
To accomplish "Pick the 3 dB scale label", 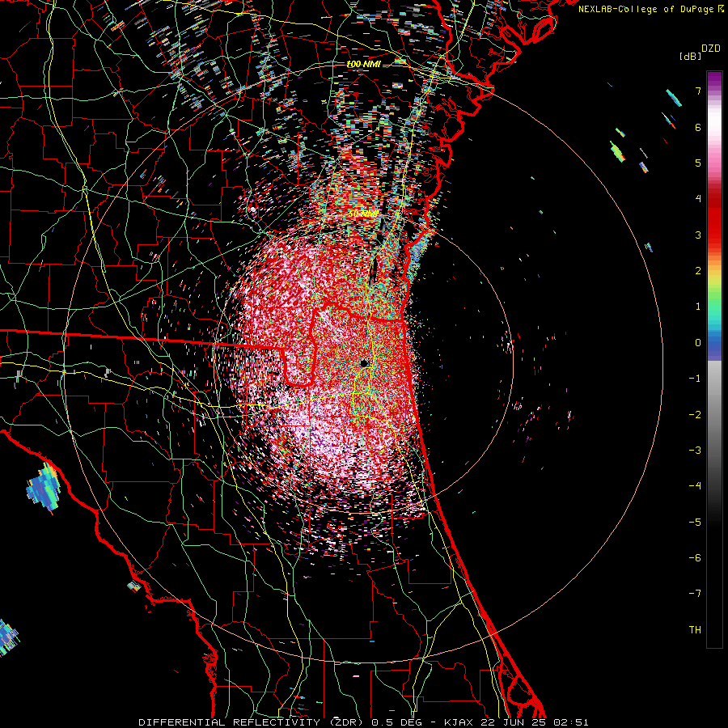I will tap(698, 235).
